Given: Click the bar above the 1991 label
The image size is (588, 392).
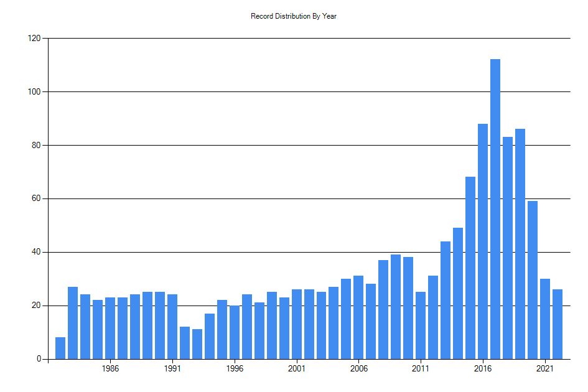Looking at the screenshot, I should tap(171, 327).
